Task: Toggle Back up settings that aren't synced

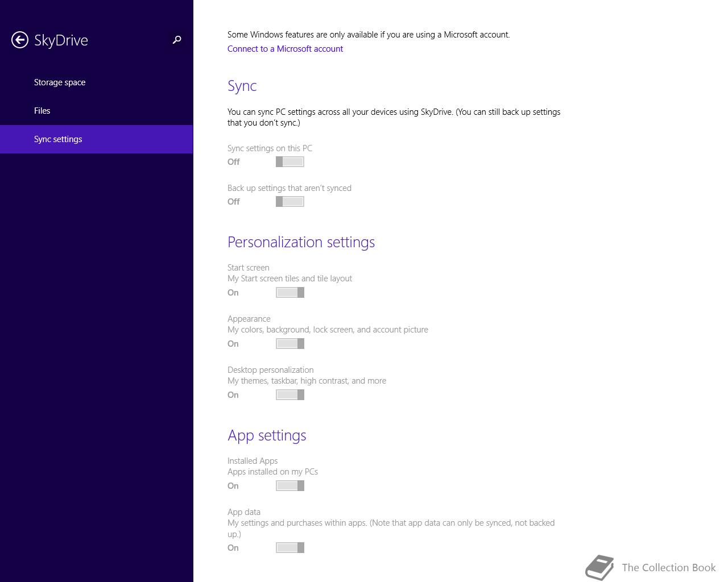Action: pyautogui.click(x=290, y=202)
